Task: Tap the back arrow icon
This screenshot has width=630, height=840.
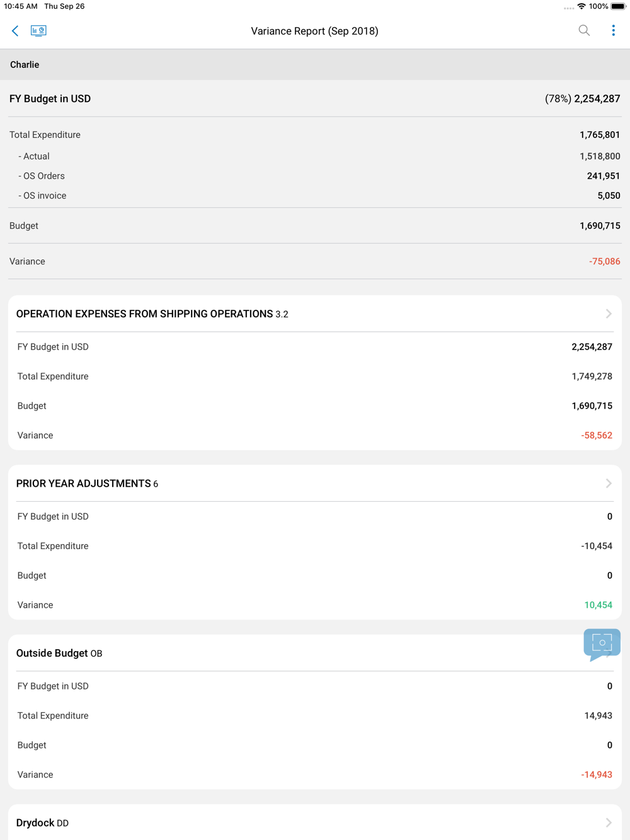Action: point(15,31)
